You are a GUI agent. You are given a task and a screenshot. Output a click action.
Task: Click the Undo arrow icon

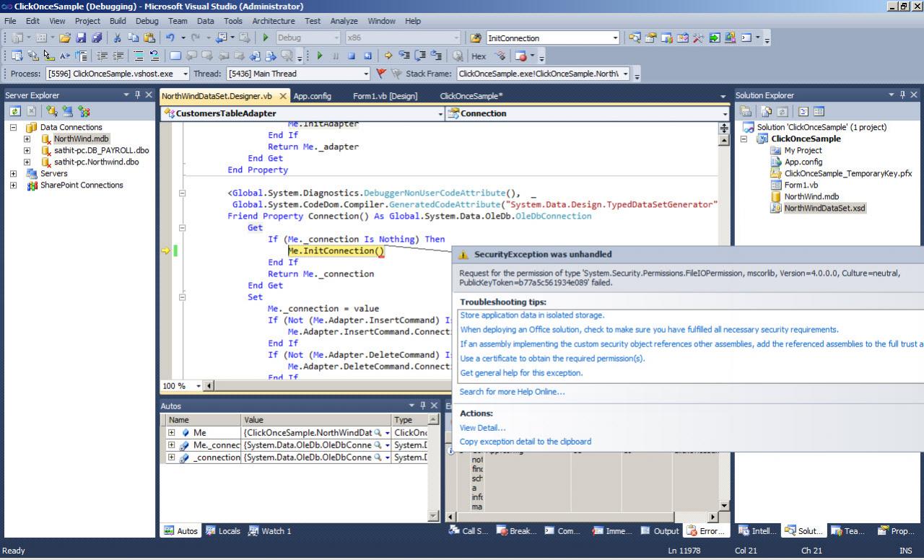170,38
